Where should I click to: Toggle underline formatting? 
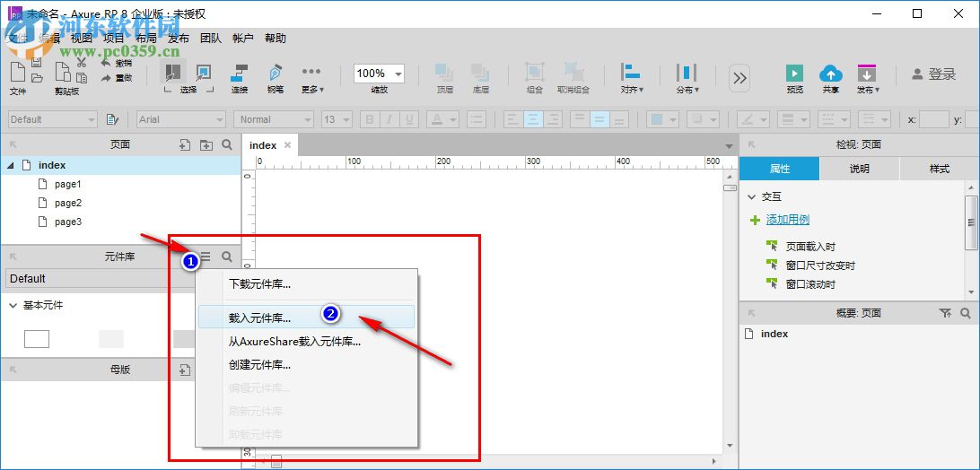coord(409,119)
